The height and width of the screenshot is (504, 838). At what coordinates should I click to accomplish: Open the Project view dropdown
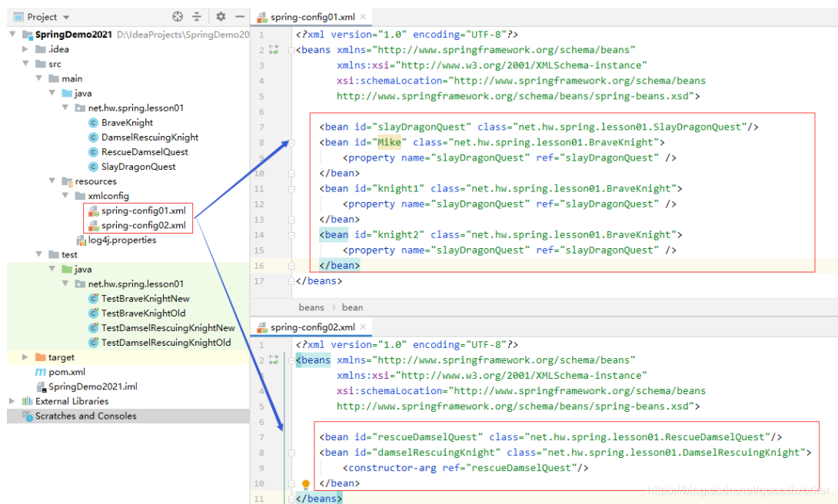(x=66, y=17)
